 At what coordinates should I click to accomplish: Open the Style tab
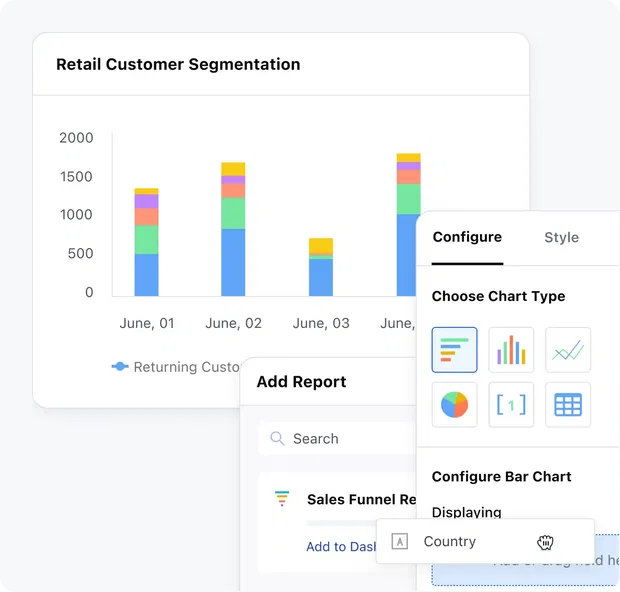point(561,237)
